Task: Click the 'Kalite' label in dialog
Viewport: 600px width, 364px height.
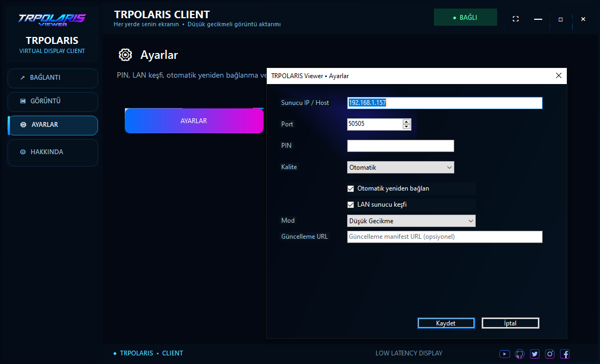Action: click(x=289, y=167)
